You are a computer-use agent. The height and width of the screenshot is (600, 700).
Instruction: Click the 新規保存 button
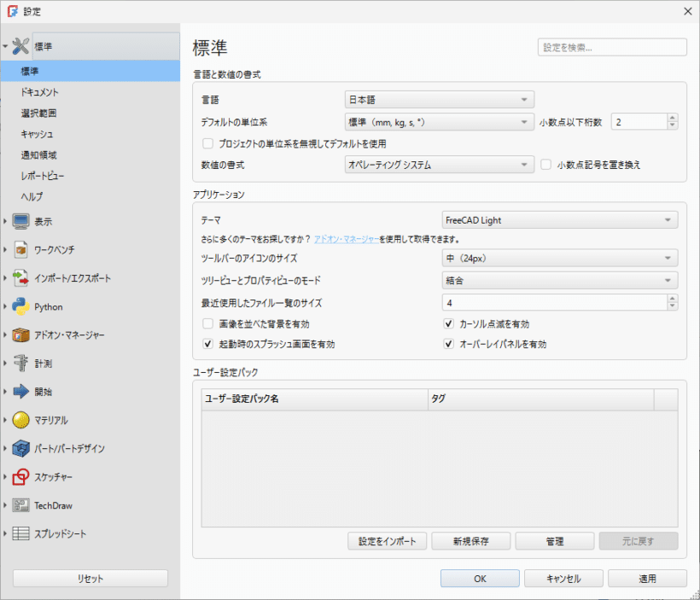point(471,541)
